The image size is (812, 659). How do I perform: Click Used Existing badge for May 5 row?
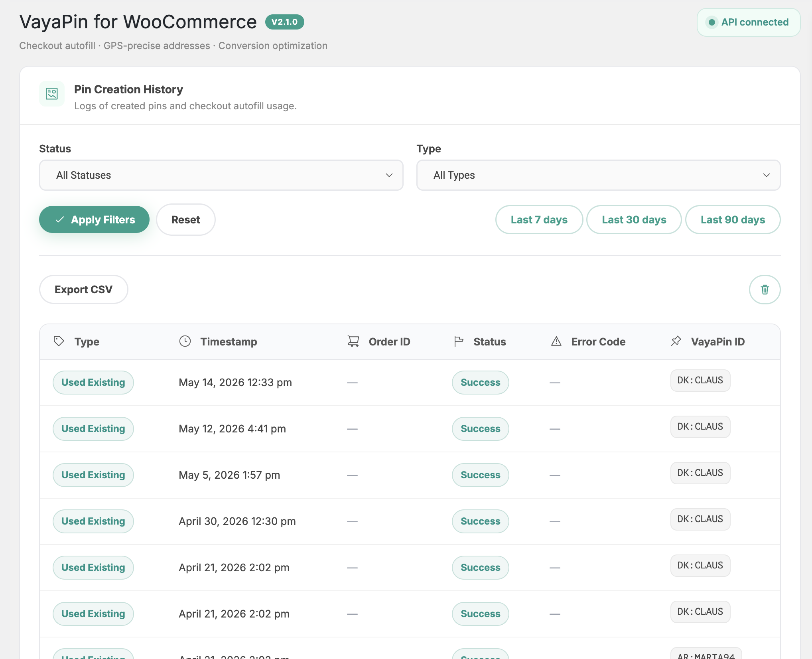[93, 475]
